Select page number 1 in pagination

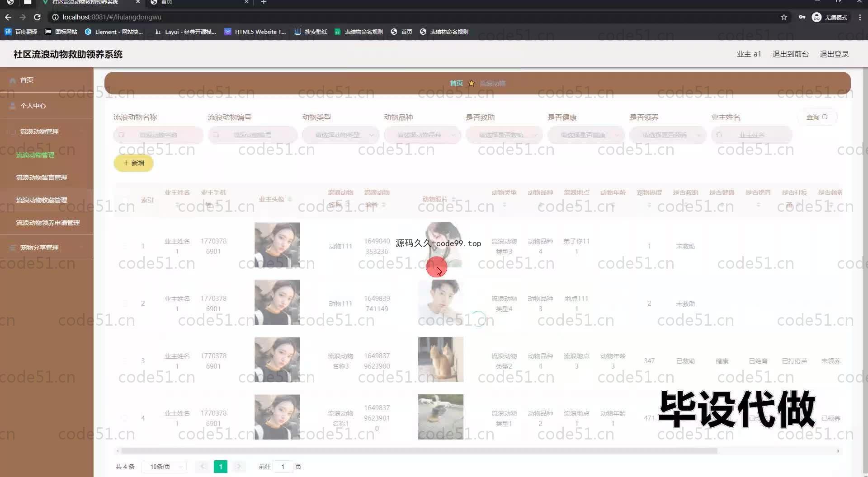click(x=221, y=467)
